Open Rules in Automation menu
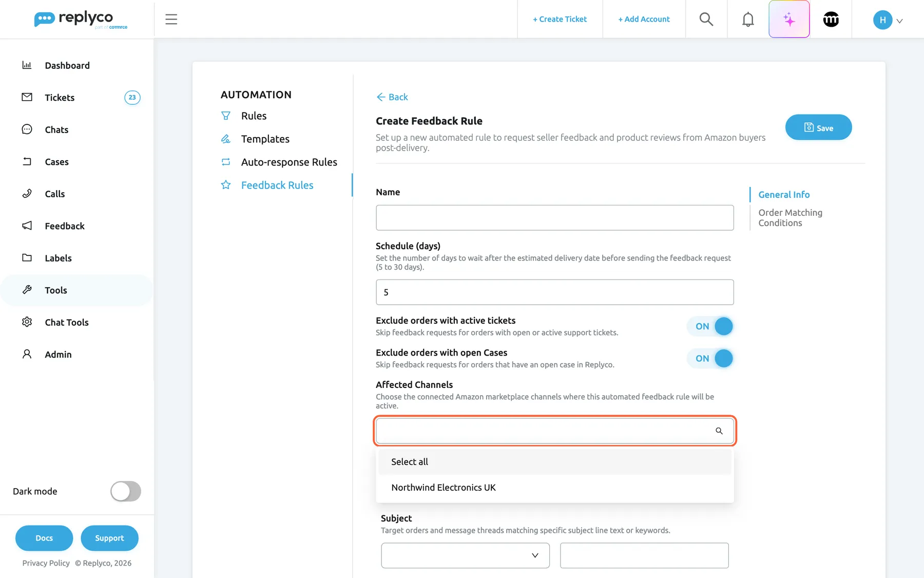The height and width of the screenshot is (578, 924). pyautogui.click(x=254, y=116)
